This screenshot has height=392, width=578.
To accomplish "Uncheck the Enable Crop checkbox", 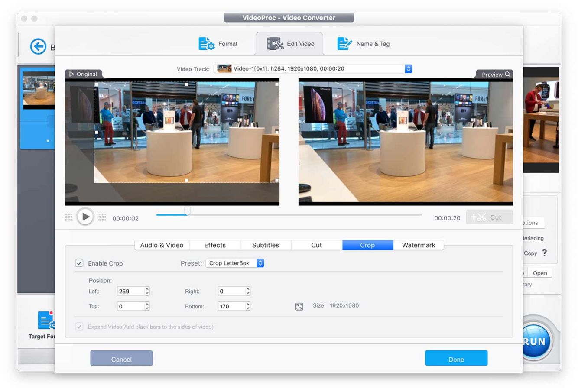I will (79, 263).
